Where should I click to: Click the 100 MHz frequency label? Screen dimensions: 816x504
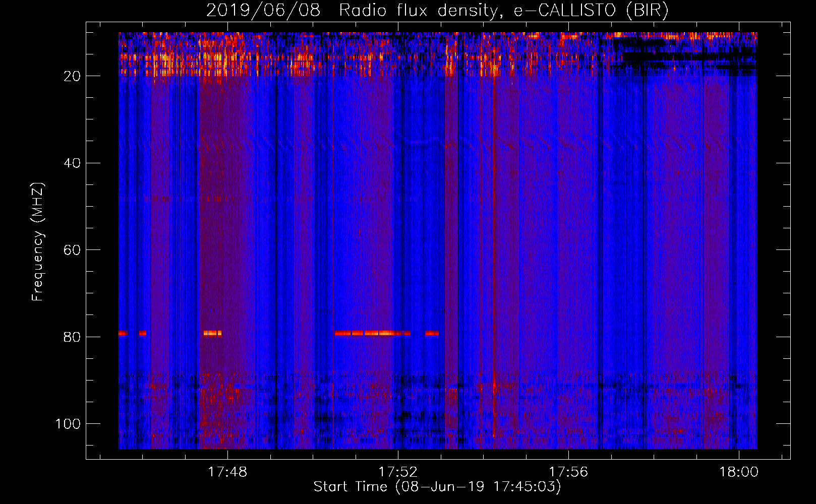click(x=68, y=424)
